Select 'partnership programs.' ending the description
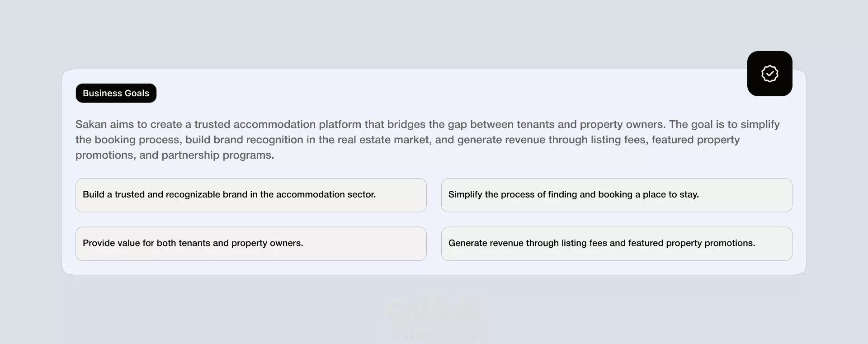This screenshot has height=344, width=868. pyautogui.click(x=218, y=155)
